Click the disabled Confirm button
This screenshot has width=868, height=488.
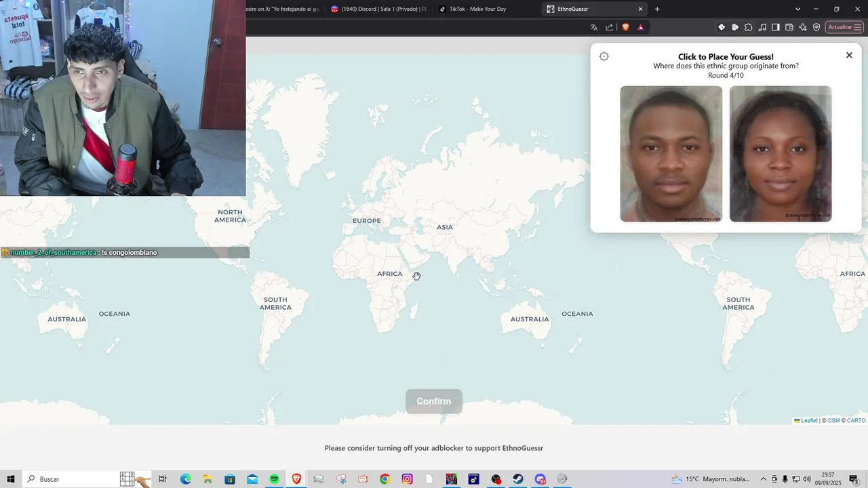click(434, 401)
